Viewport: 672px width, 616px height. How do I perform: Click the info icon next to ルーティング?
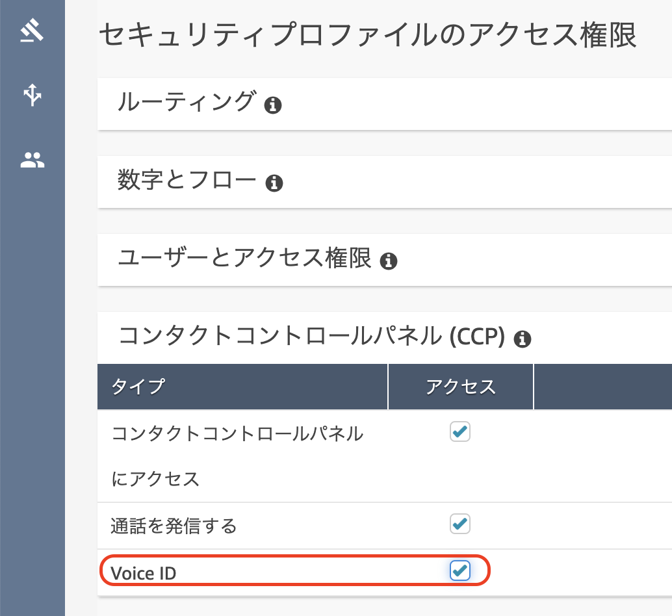pos(274,104)
